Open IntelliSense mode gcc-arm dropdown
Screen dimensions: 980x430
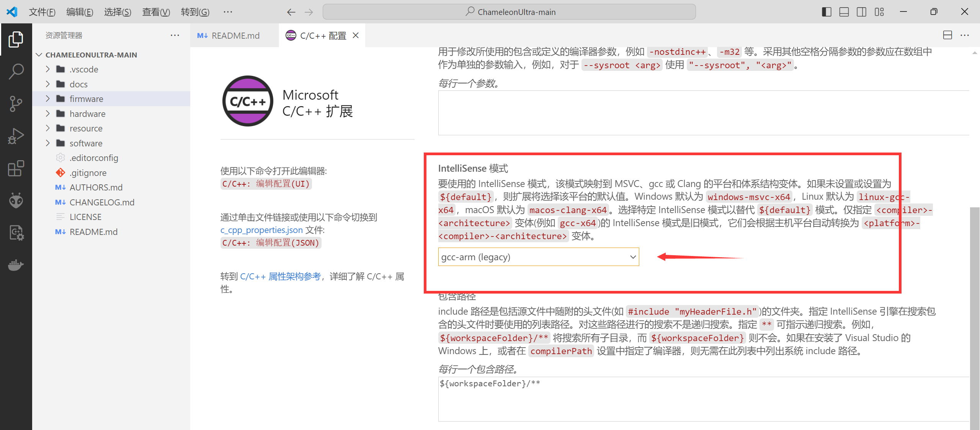tap(538, 257)
